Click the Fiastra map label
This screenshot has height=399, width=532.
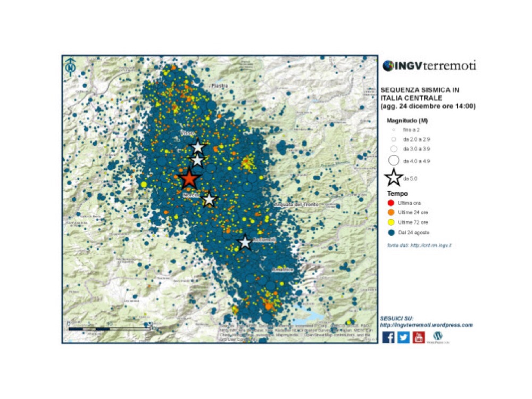coord(220,86)
